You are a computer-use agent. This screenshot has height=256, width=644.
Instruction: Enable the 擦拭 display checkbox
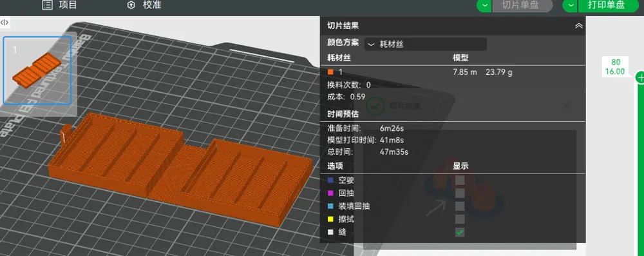coord(460,219)
